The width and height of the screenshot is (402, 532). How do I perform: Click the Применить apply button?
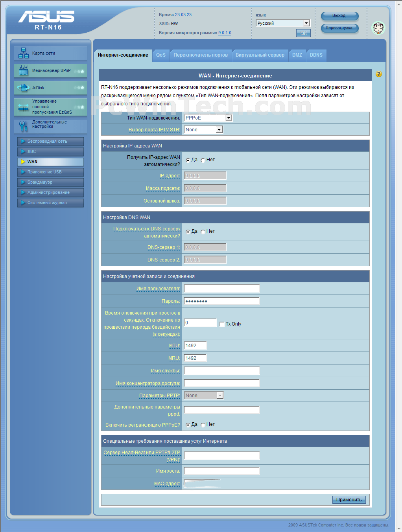coord(349,500)
